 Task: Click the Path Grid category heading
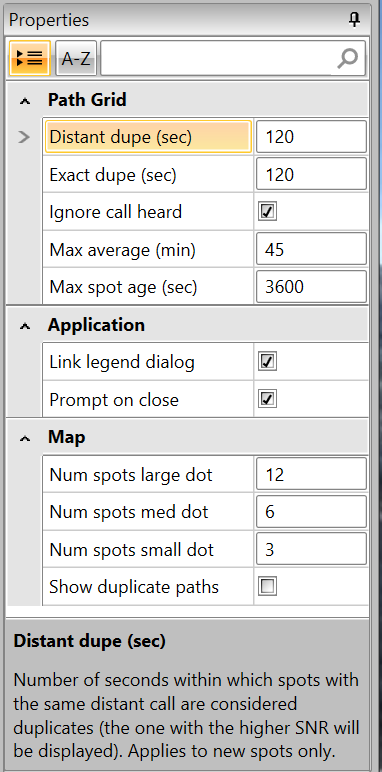(x=87, y=100)
